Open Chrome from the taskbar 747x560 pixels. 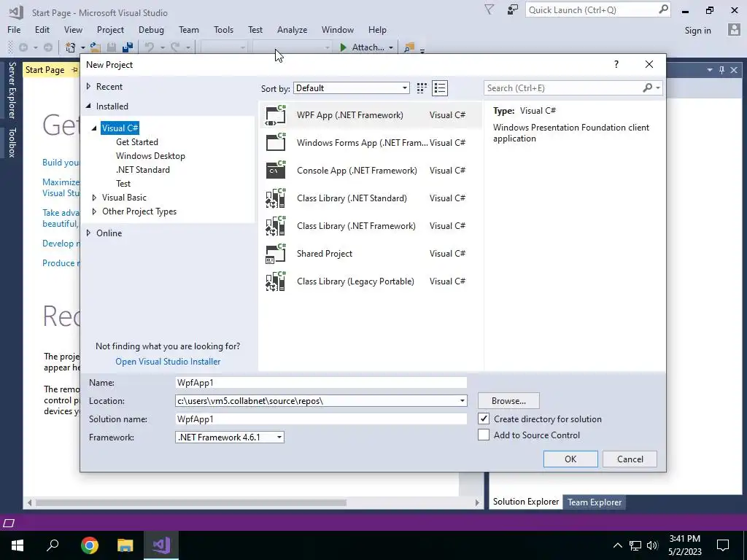click(89, 545)
